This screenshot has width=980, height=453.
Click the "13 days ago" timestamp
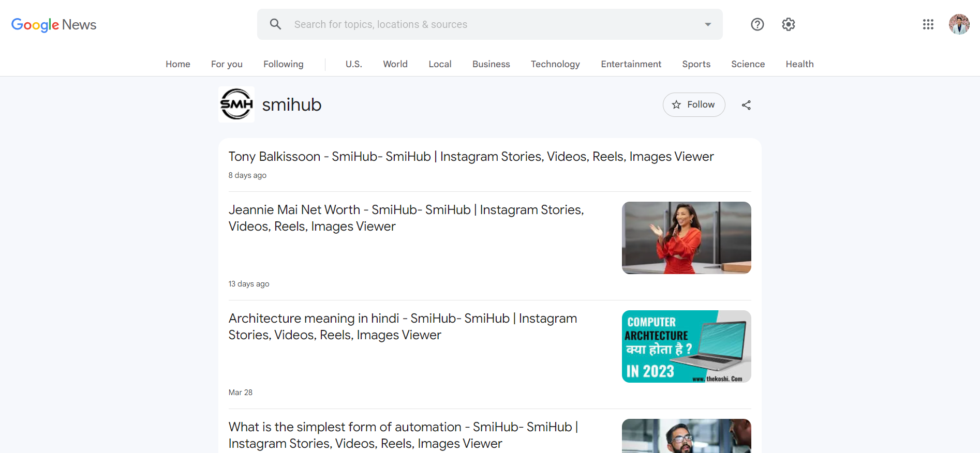tap(249, 284)
